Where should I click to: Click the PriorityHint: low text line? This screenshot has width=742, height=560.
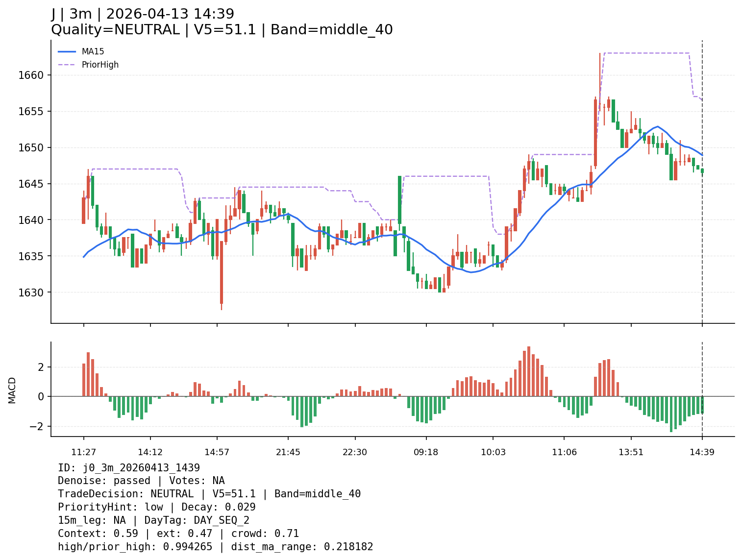click(x=156, y=507)
